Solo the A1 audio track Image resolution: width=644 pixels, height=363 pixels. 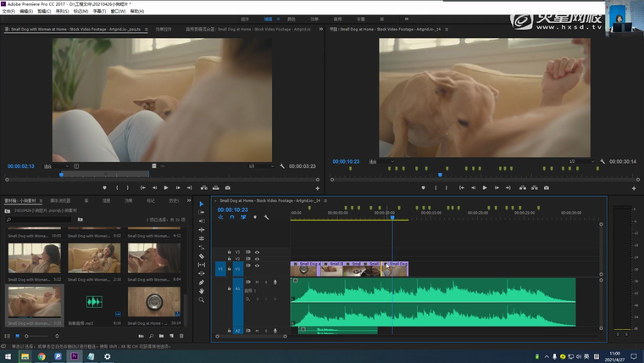(x=265, y=282)
